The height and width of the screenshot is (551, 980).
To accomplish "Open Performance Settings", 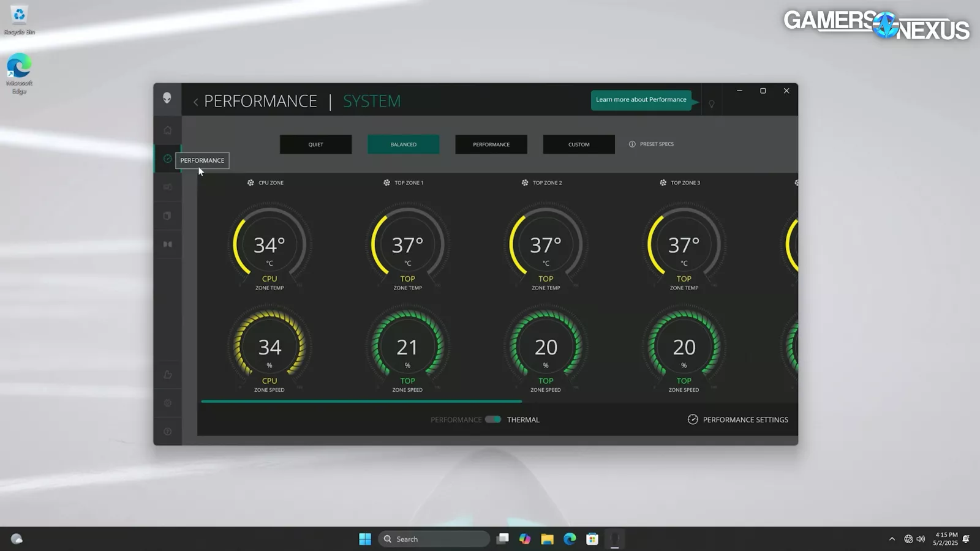I will pos(738,419).
